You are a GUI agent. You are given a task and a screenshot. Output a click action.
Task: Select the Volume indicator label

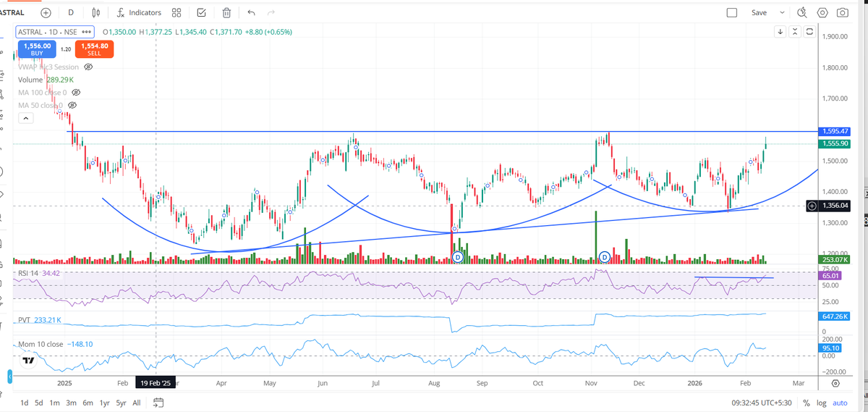(x=30, y=80)
